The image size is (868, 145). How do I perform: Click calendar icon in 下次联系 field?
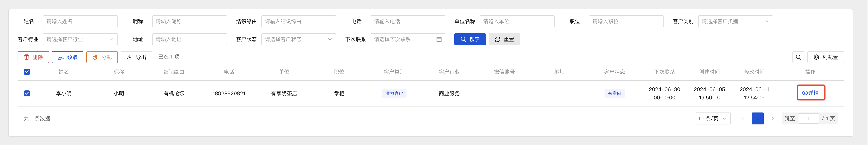point(439,39)
